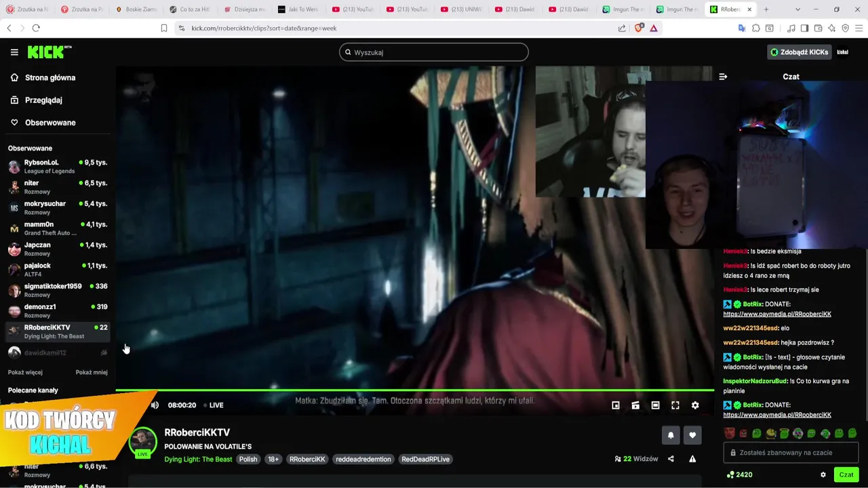Click the RedDeadRPLive tag
868x488 pixels.
click(x=426, y=459)
